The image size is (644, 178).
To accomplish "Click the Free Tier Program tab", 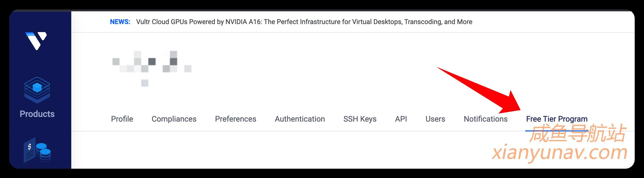I will point(557,119).
